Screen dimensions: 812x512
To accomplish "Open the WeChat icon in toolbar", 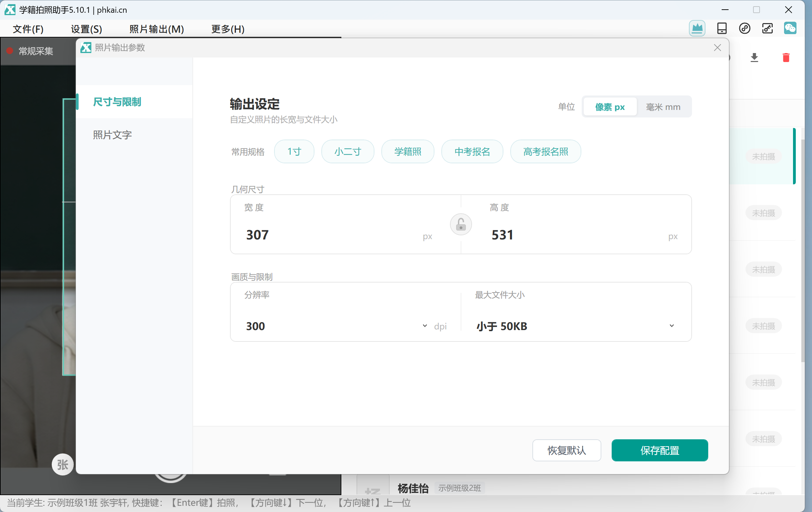I will (790, 28).
